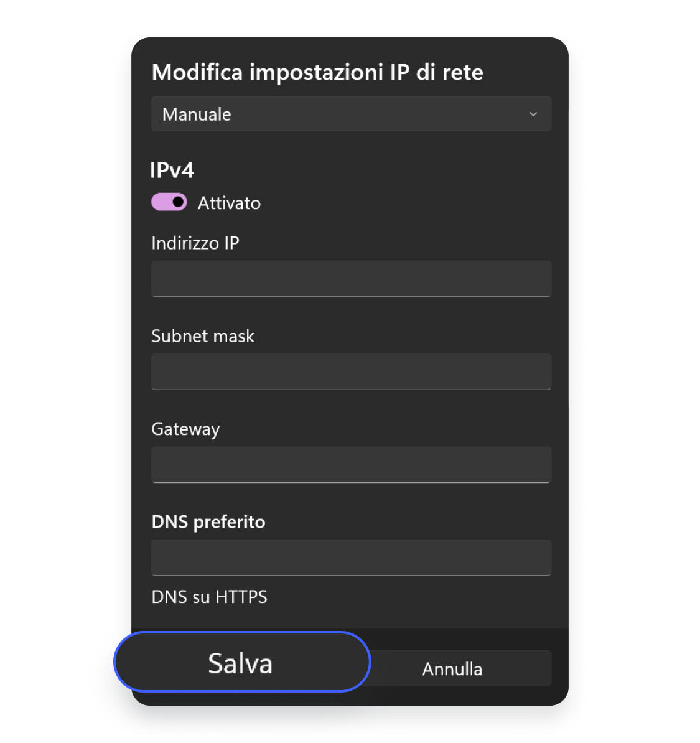
Task: Click inside the Gateway text box
Action: click(x=351, y=464)
